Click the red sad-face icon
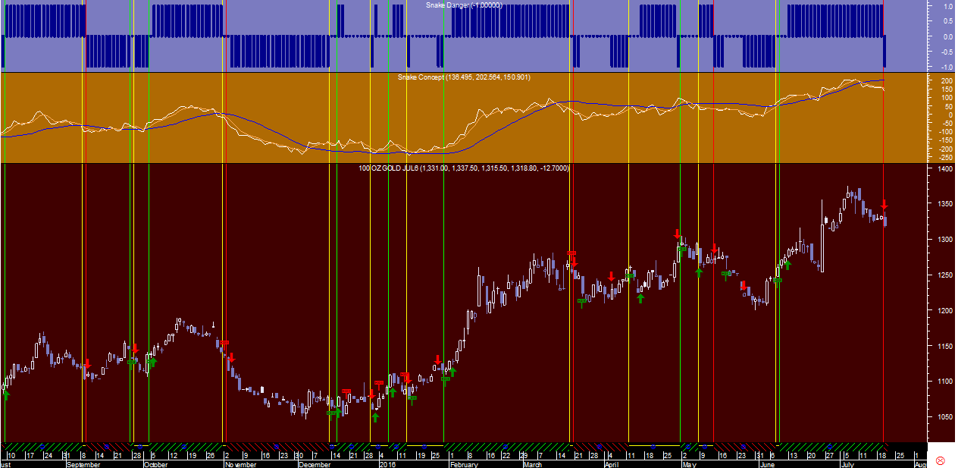Image resolution: width=980 pixels, height=468 pixels. (x=941, y=460)
